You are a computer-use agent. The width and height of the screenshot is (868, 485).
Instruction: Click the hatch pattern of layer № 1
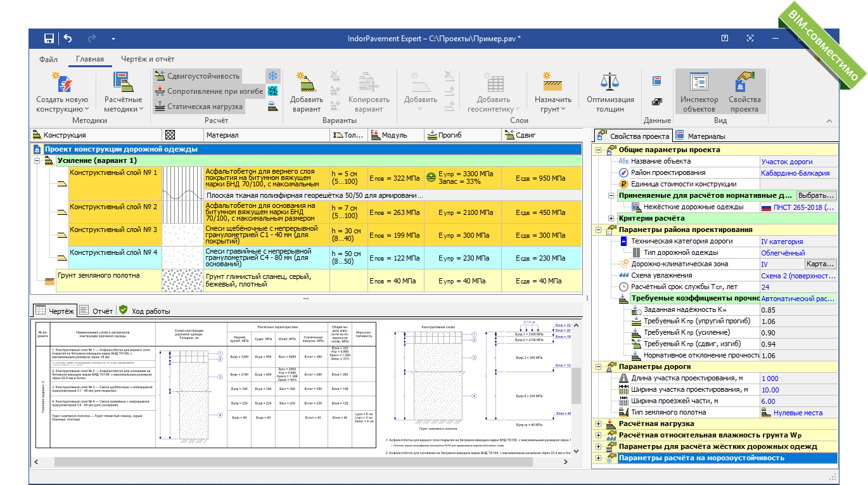pyautogui.click(x=183, y=184)
